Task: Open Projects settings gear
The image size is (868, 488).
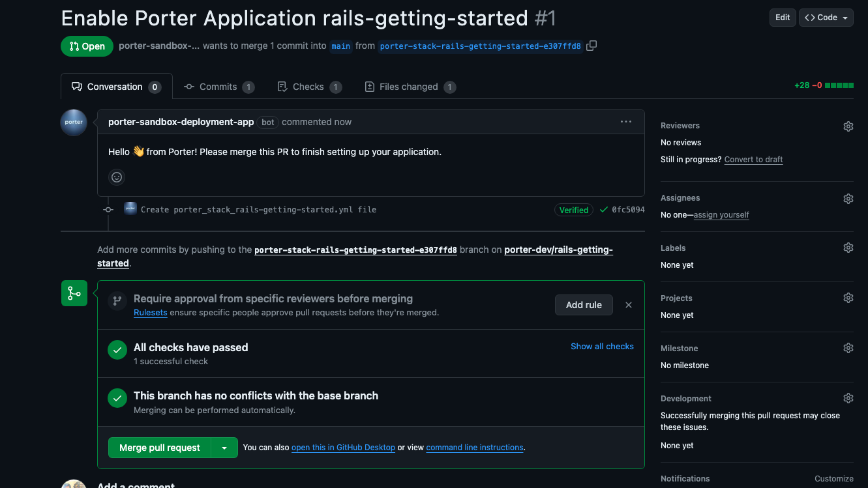Action: point(848,298)
